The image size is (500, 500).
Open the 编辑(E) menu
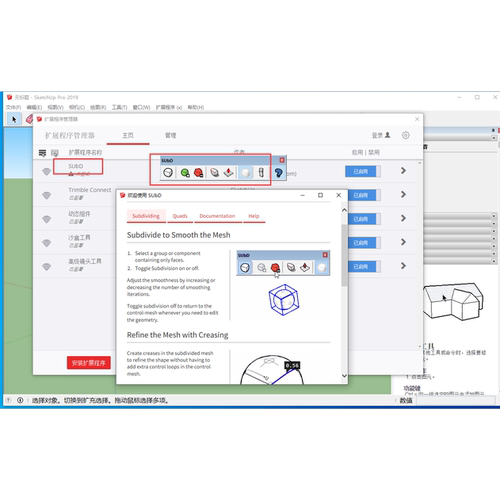point(34,107)
